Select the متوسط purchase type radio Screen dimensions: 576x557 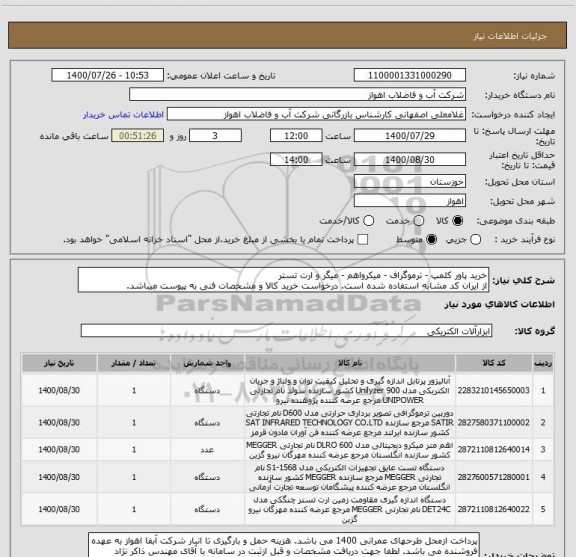(431, 240)
